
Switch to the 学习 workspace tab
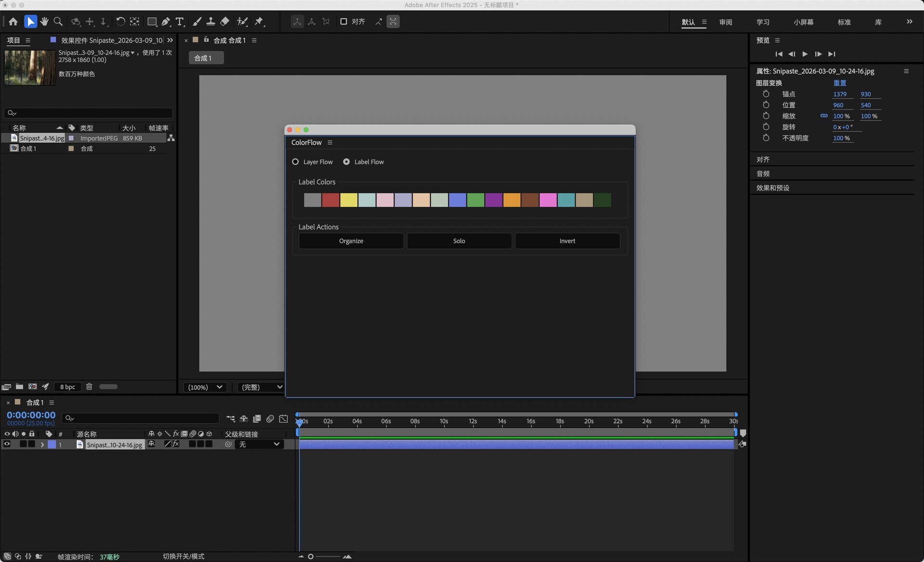click(763, 22)
